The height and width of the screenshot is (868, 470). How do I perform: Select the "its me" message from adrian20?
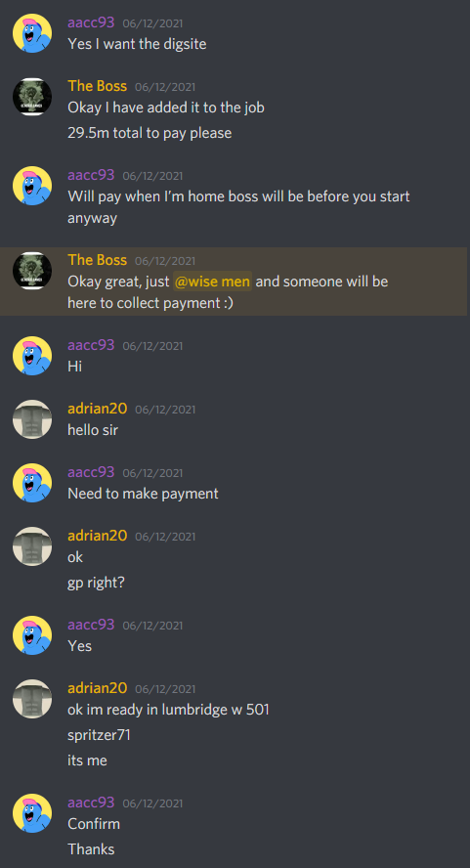[88, 760]
